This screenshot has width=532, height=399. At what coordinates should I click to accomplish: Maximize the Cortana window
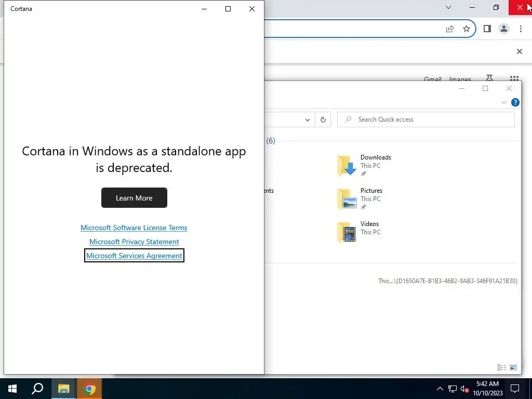[228, 9]
